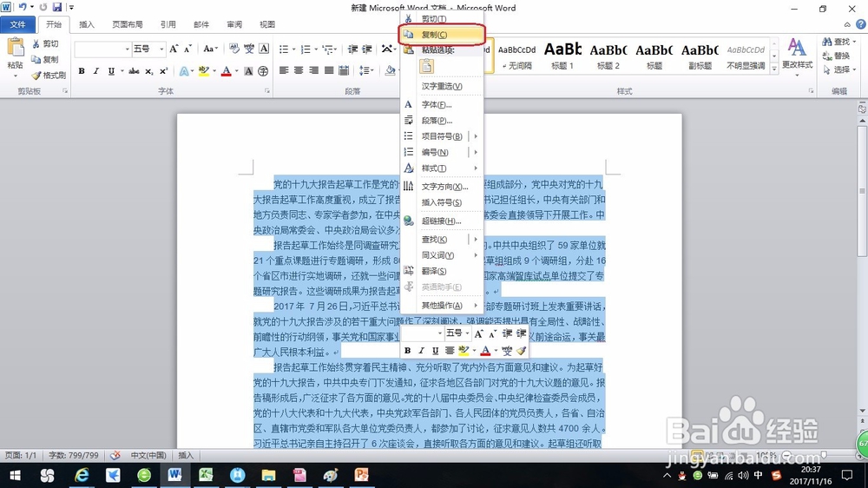Open the ribbon font size 五号 dropdown
The image size is (868, 488).
click(161, 49)
